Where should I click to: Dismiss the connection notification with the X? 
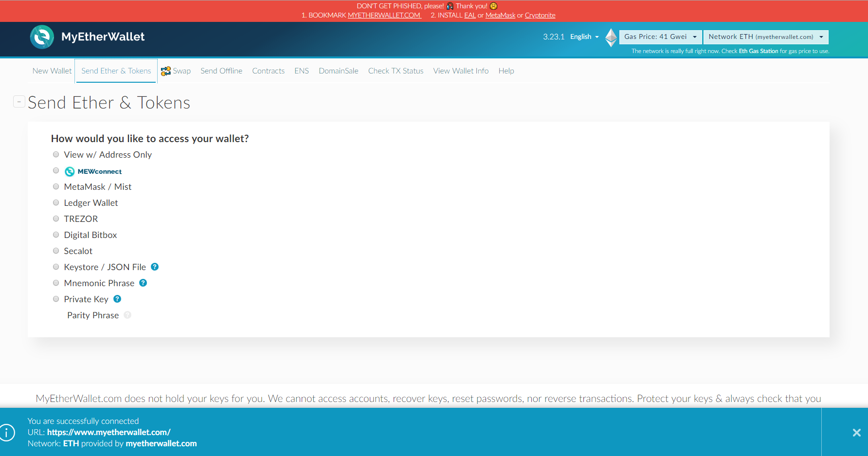pyautogui.click(x=857, y=432)
